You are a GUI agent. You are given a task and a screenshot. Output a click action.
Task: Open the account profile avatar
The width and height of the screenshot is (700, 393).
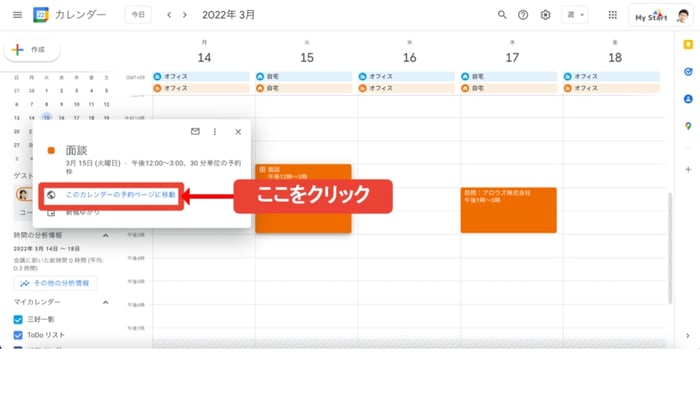682,16
